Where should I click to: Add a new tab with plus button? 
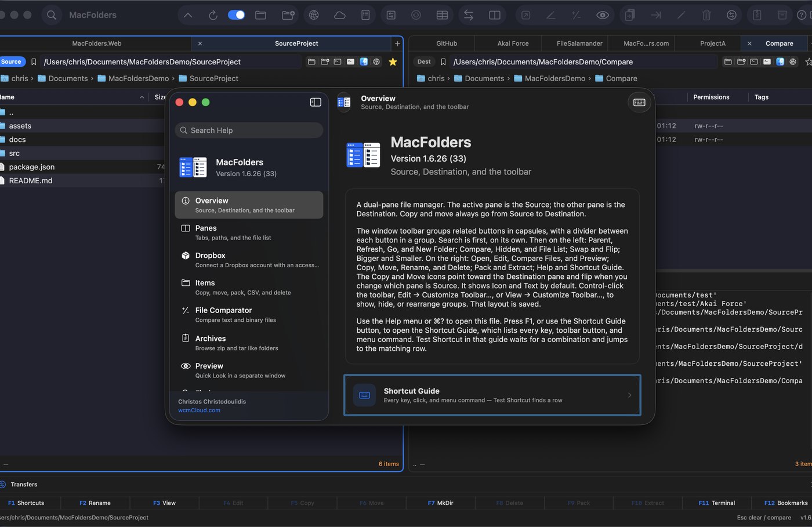pyautogui.click(x=397, y=43)
